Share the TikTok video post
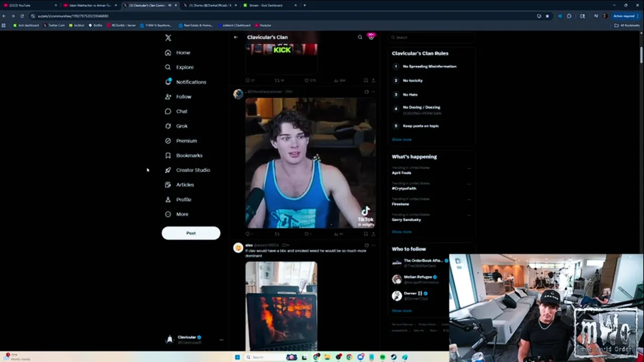This screenshot has height=362, width=644. (373, 234)
